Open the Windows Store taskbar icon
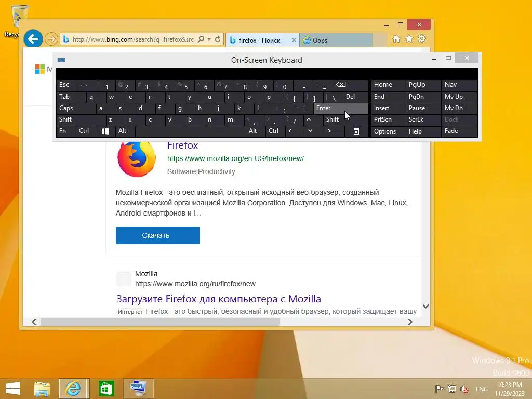This screenshot has height=399, width=532. click(x=106, y=389)
